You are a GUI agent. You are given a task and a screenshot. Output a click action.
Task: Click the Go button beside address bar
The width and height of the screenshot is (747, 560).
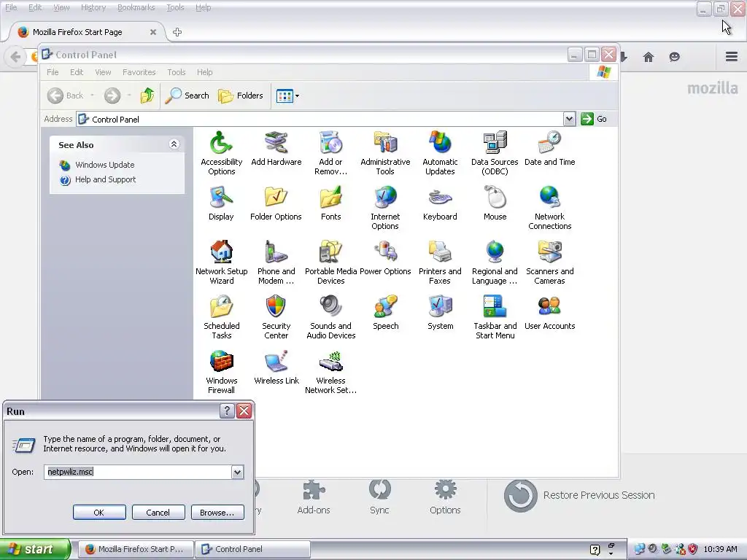click(594, 119)
